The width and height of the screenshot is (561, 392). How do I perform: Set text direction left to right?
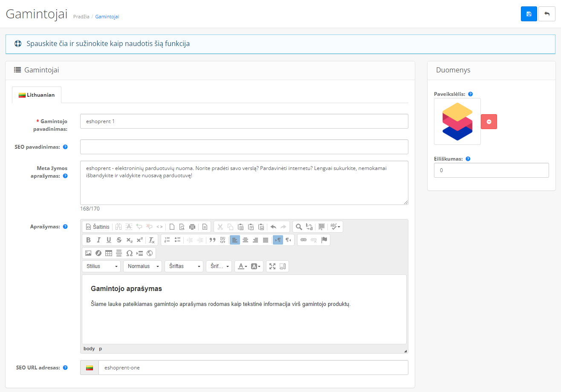(278, 240)
